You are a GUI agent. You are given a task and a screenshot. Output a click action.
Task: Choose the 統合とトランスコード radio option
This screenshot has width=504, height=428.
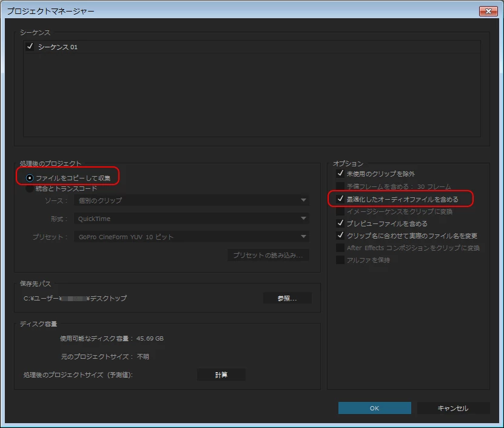(30, 189)
